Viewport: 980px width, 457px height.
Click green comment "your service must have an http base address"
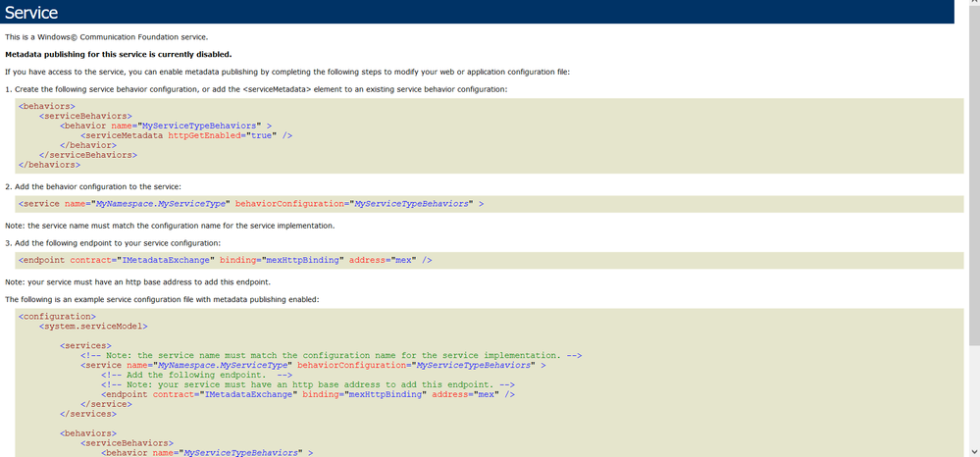point(308,385)
